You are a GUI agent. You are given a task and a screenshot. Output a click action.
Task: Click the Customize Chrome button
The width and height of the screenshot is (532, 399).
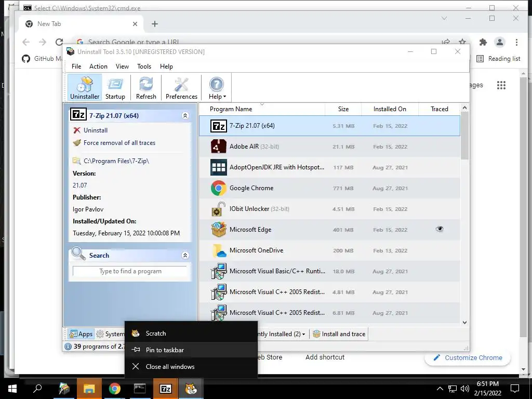pyautogui.click(x=468, y=357)
